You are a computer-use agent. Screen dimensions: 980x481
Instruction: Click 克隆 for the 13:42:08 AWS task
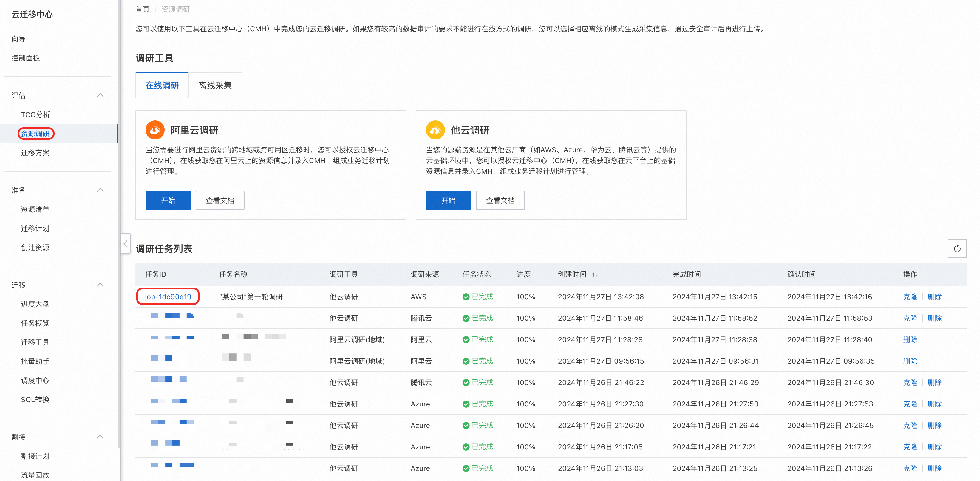coord(910,297)
